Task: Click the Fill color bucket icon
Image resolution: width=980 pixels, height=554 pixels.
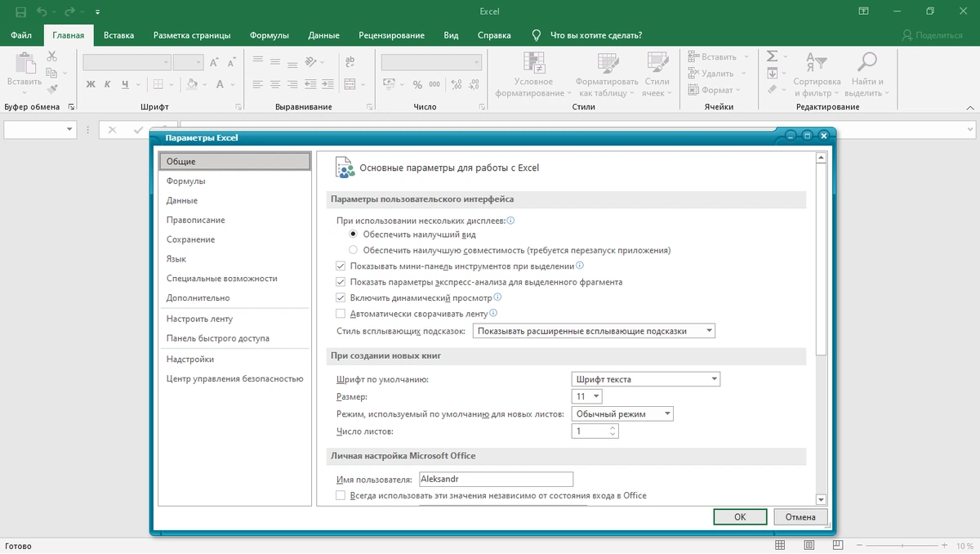Action: coord(192,84)
